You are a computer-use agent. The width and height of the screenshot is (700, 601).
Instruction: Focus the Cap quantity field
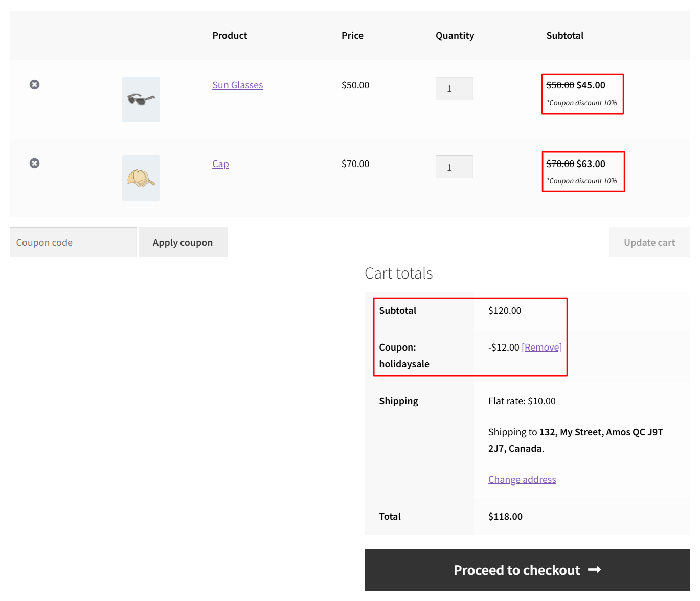tap(454, 167)
